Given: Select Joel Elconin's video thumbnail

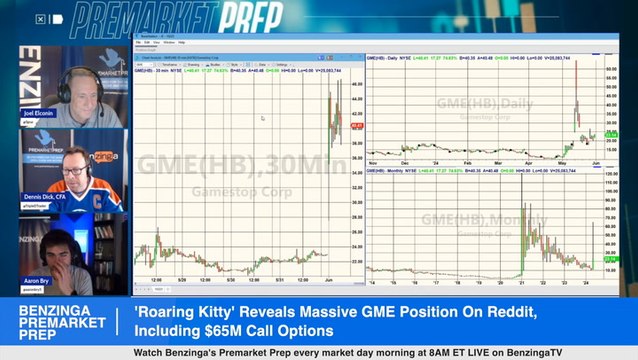Looking at the screenshot, I should click(x=74, y=87).
